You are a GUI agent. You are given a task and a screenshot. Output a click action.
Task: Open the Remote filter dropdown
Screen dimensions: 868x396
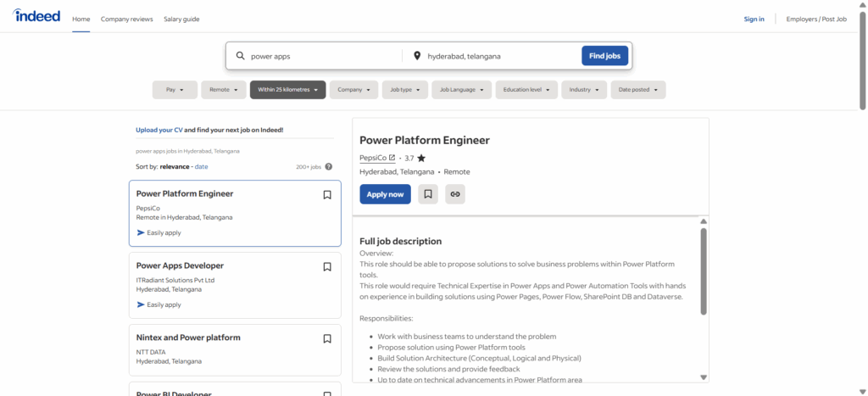(224, 90)
